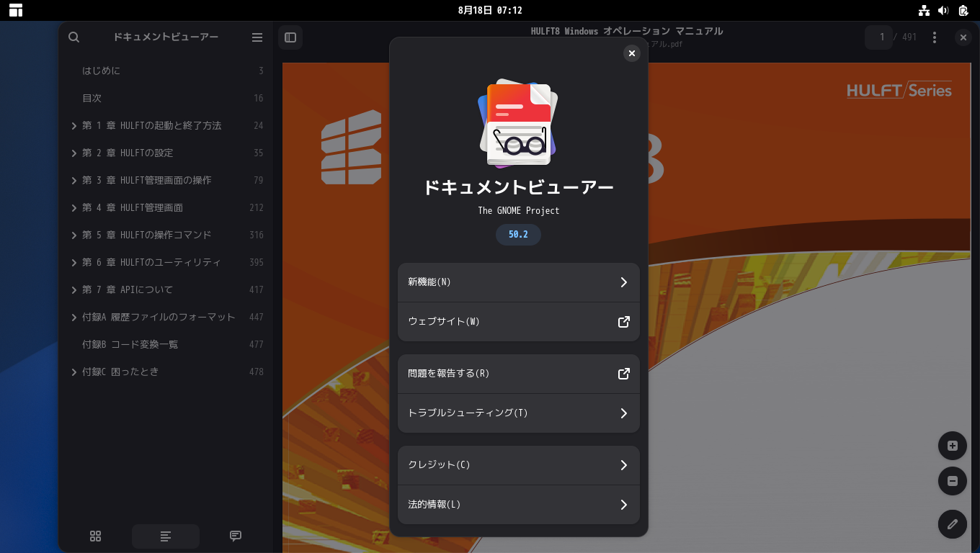Select the はじめに outline entry
The image size is (980, 553).
[x=166, y=71]
